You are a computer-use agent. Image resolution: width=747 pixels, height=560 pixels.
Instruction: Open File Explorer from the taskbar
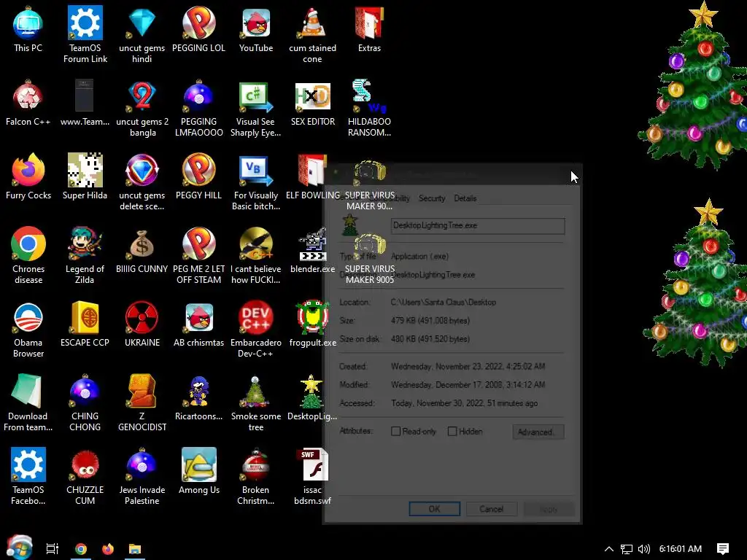[135, 549]
